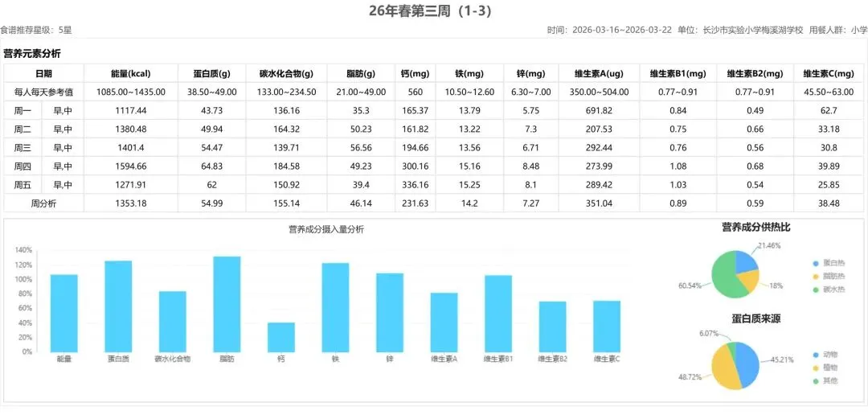Select the 锌 bar in the chart
868x419 pixels.
(x=390, y=313)
